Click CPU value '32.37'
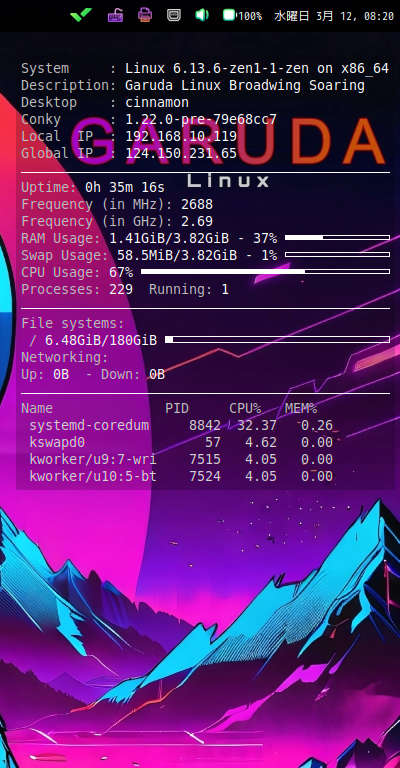 [257, 425]
